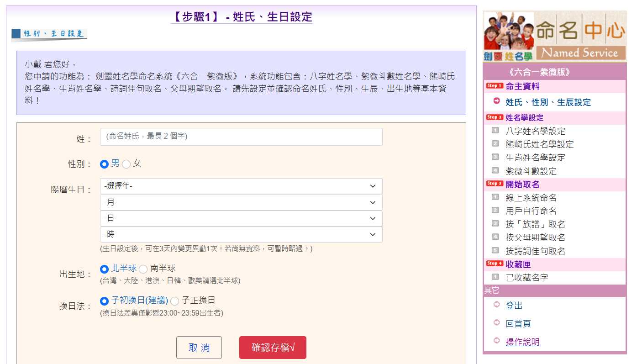637x364 pixels.
Task: Open the 時 birth hour dropdown
Action: coord(241,235)
